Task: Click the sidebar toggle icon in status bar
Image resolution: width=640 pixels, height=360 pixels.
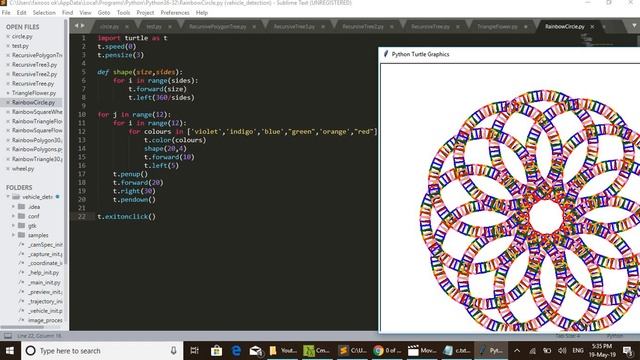Action: coord(8,336)
